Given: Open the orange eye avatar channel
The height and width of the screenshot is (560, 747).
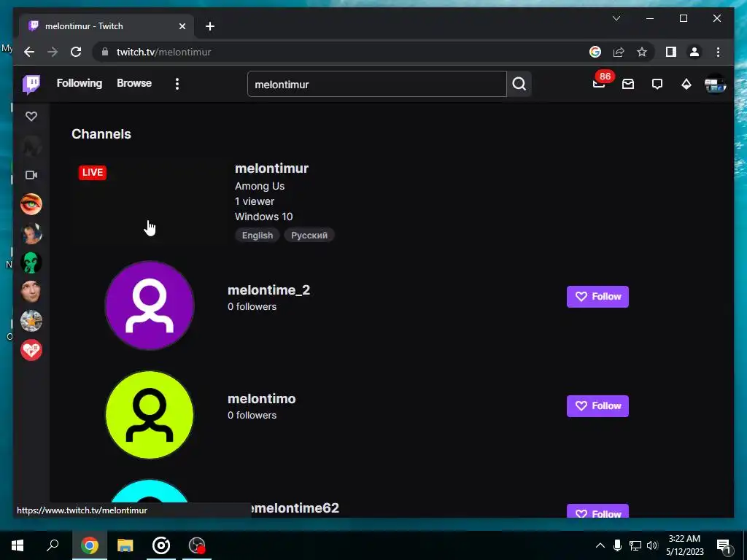Looking at the screenshot, I should (31, 204).
